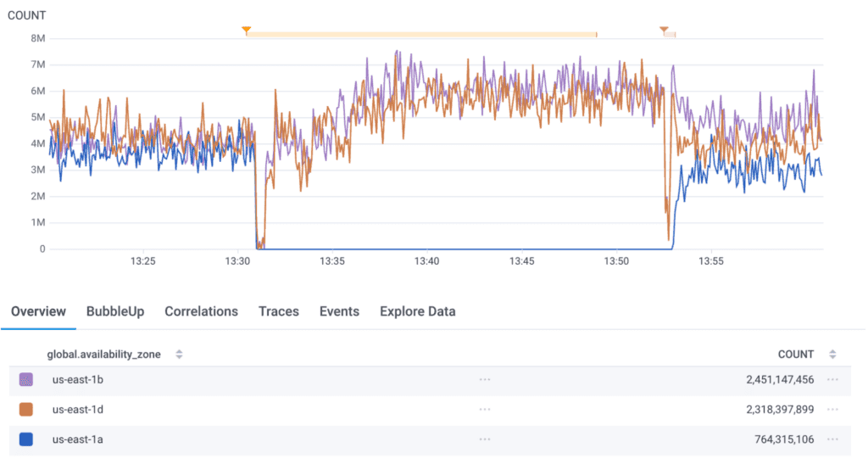868x464 pixels.
Task: Open middle ellipsis menu in us-east-1d row
Action: point(484,410)
